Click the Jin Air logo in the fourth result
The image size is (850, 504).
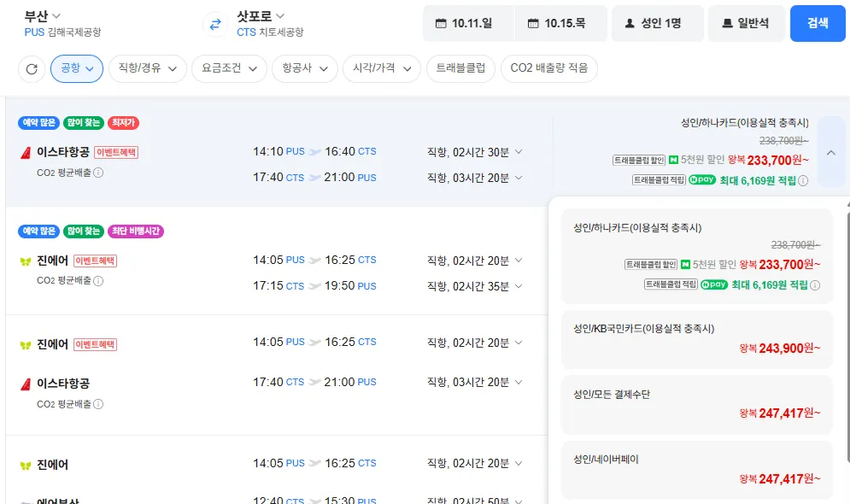coord(26,466)
